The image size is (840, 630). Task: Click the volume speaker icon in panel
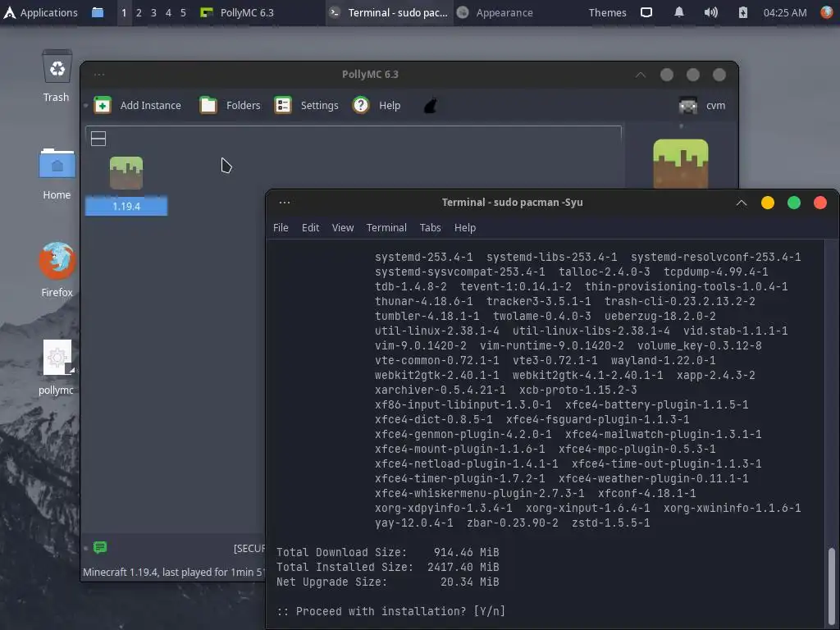point(710,12)
